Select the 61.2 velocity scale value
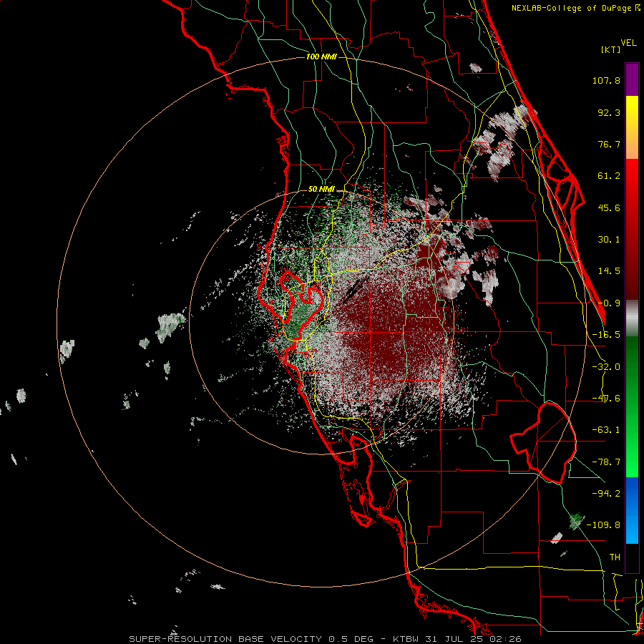The image size is (644, 644). click(x=609, y=176)
